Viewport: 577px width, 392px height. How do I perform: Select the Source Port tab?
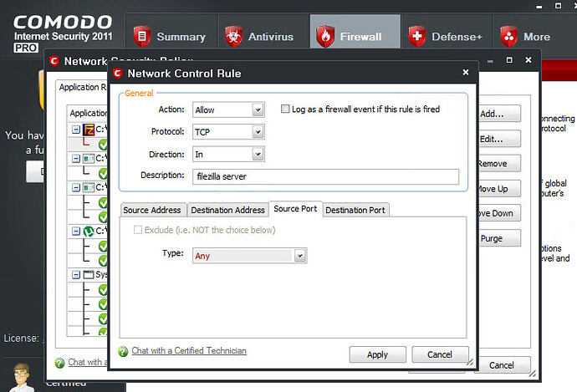click(295, 209)
